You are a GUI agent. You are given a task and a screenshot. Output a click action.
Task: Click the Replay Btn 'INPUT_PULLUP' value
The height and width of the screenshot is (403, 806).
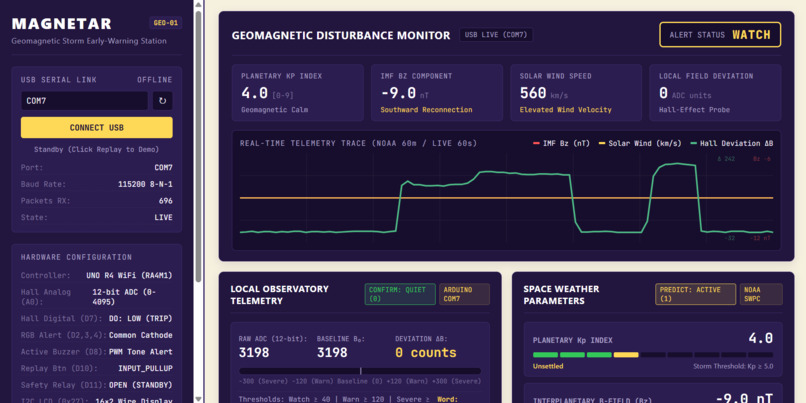point(145,369)
